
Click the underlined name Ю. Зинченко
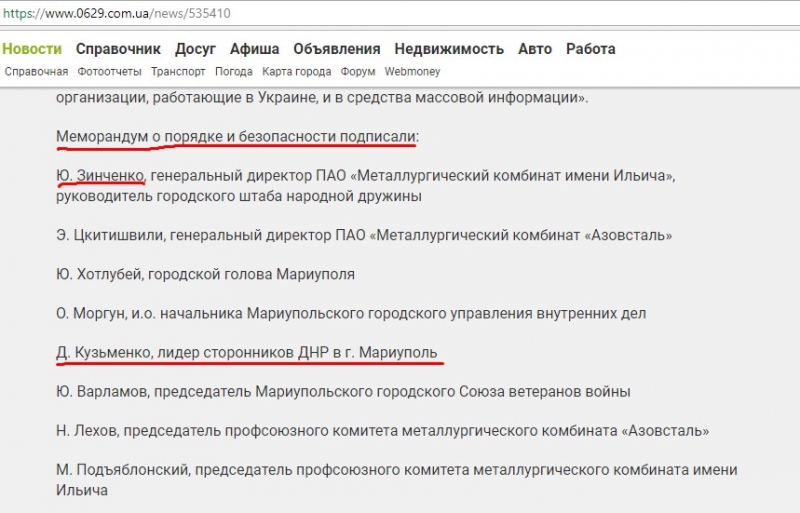[101, 176]
